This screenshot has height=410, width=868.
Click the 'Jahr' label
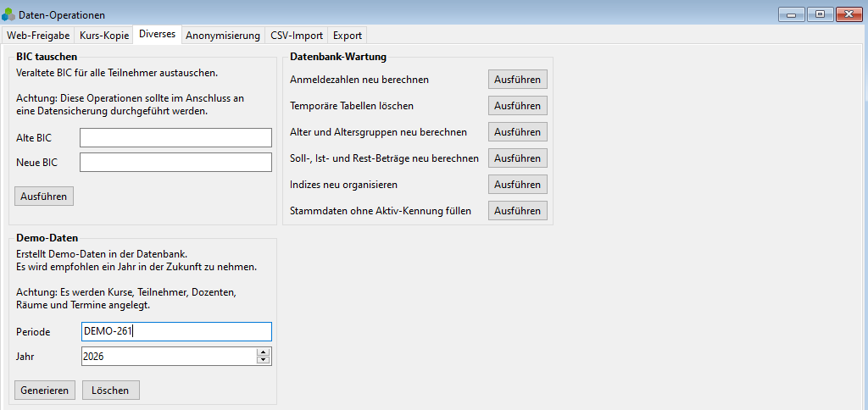[25, 357]
